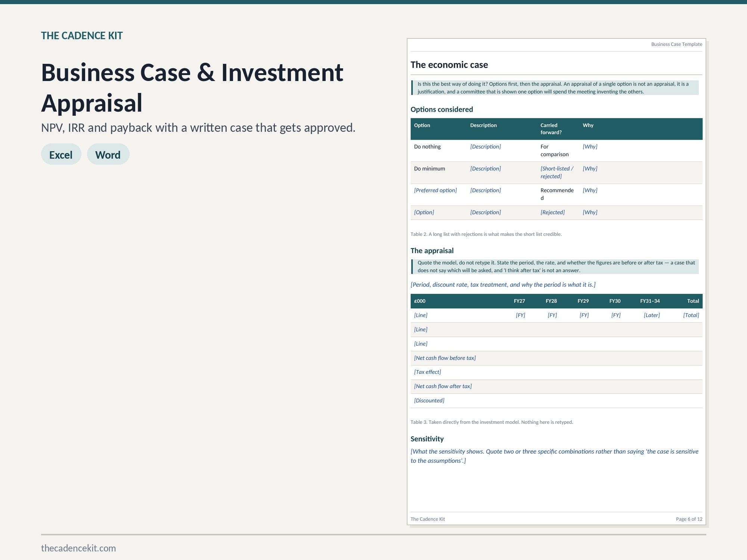Screen dimensions: 747x560
Task: Click the Word format badge
Action: (x=108, y=154)
